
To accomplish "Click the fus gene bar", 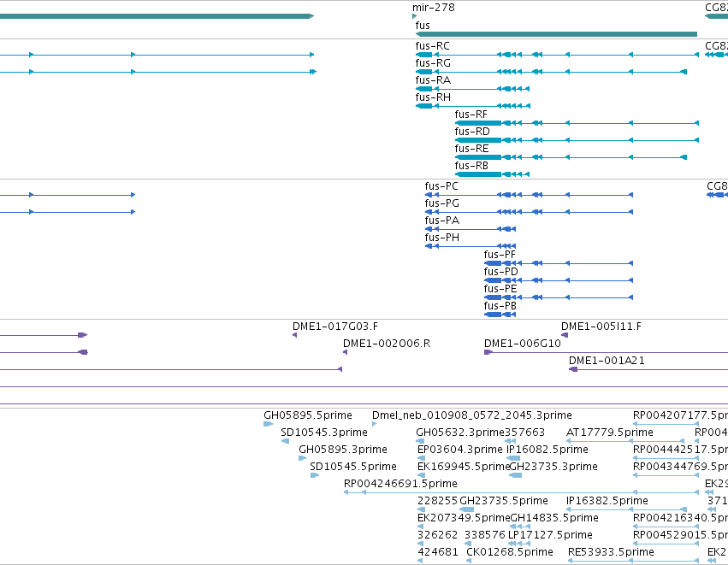I will 556,34.
